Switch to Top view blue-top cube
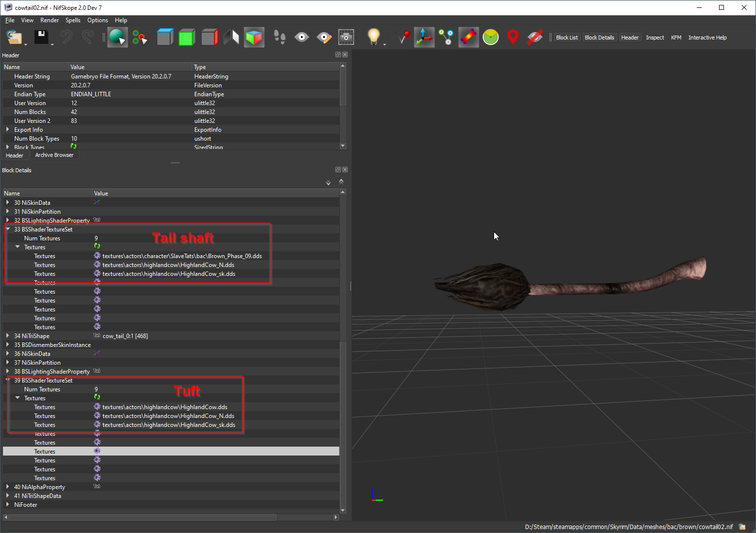The height and width of the screenshot is (533, 756). click(165, 38)
